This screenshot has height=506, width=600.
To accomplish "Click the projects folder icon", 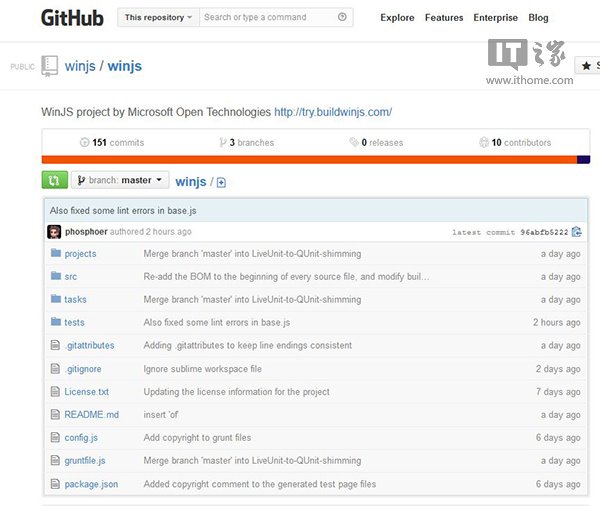I will [x=56, y=253].
